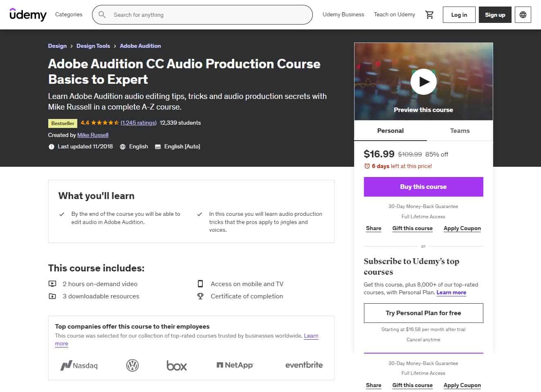Click the What you'll learn heading

97,196
